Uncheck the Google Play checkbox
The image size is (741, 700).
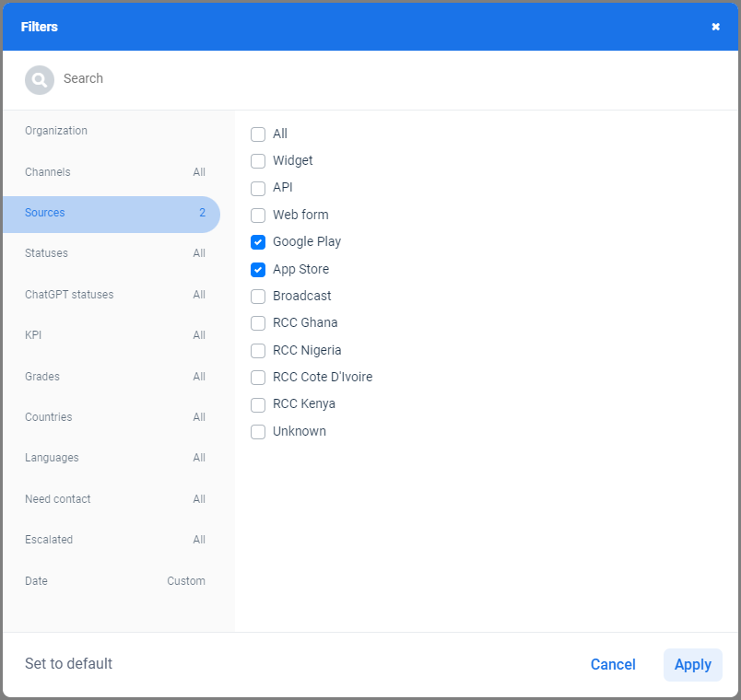[258, 242]
